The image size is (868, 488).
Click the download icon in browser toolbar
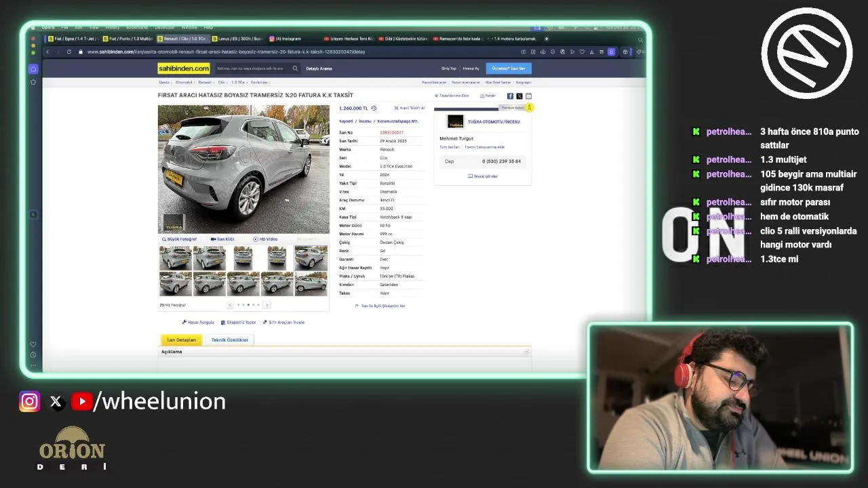point(592,52)
